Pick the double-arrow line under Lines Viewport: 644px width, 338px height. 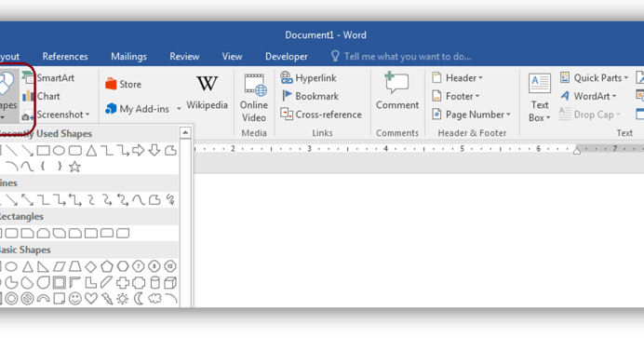coord(28,199)
